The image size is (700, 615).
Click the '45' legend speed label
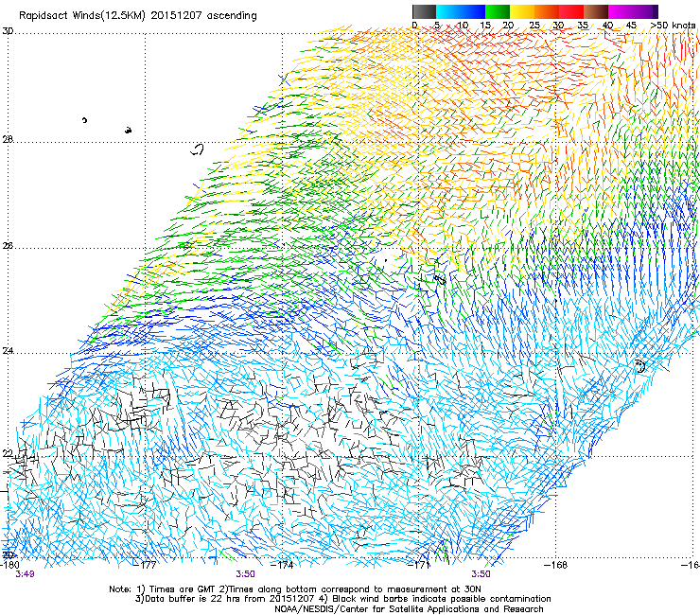tap(631, 25)
